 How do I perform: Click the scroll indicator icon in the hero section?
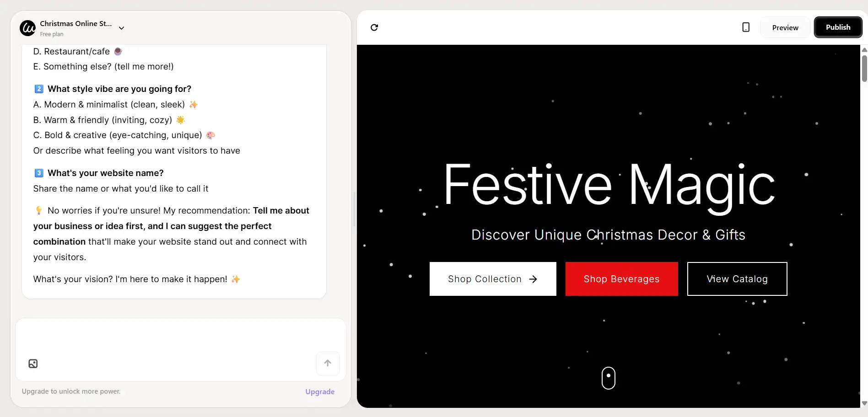pos(608,378)
